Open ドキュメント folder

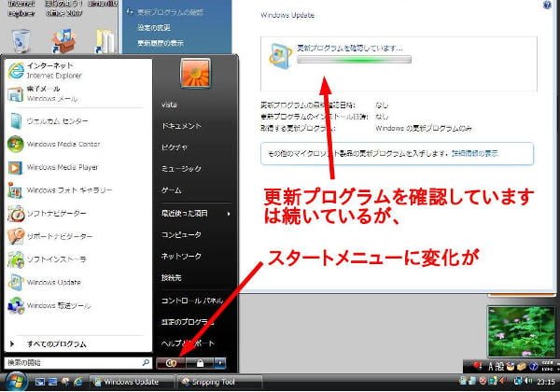[x=181, y=125]
